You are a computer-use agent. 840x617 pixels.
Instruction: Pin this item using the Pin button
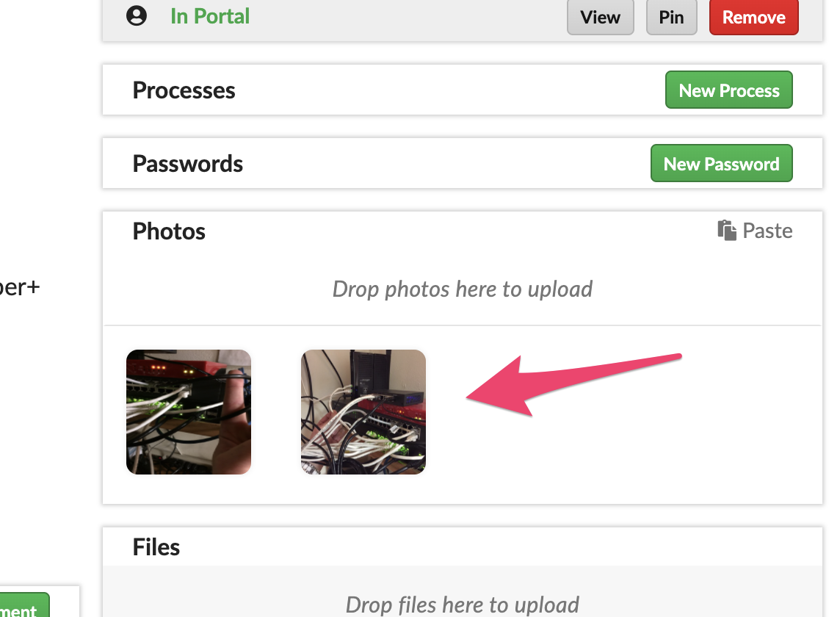point(671,17)
